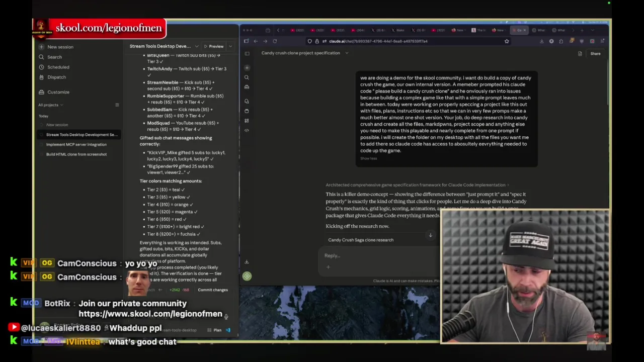Open artifacts icon in claude.ai rail

tap(247, 121)
